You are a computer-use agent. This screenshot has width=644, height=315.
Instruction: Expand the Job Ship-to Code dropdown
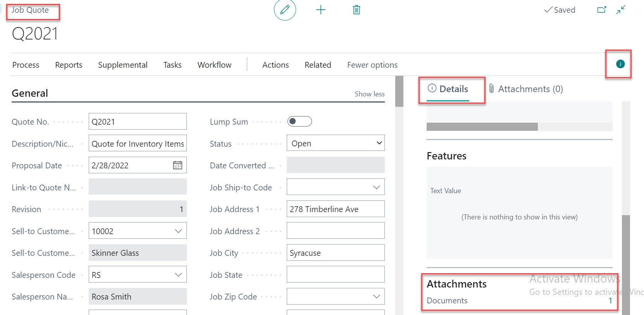tap(376, 188)
